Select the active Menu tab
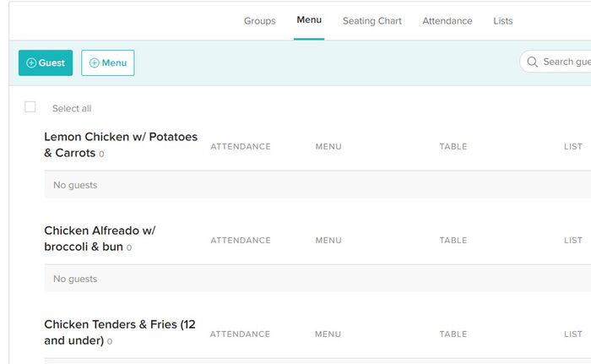The image size is (591, 364). point(309,20)
